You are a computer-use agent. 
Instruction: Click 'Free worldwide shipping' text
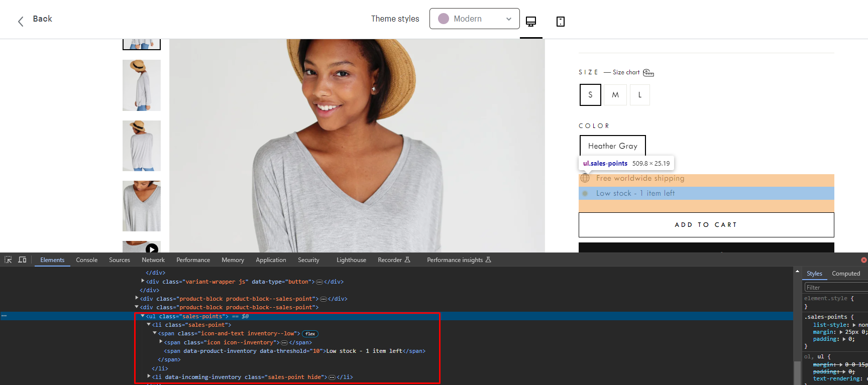click(x=640, y=178)
